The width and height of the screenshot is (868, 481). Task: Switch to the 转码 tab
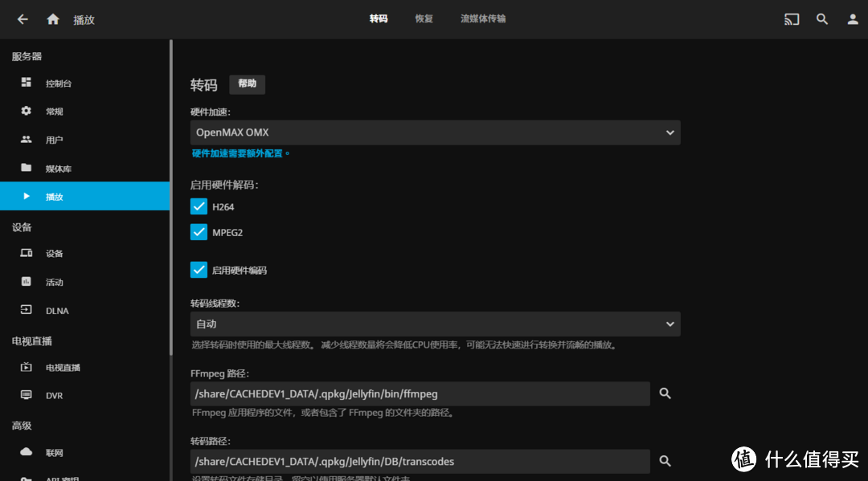coord(379,18)
